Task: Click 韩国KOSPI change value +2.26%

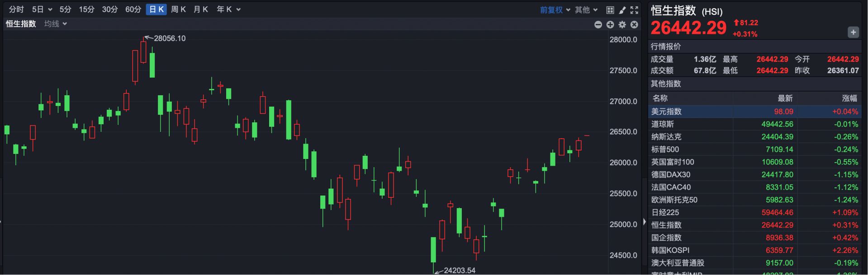Action: 845,251
